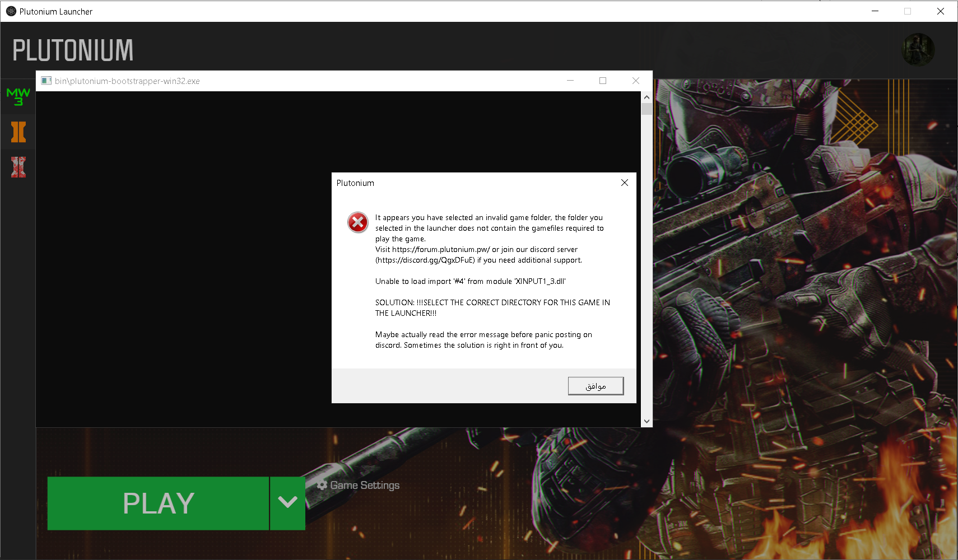Minimize the Plutonium Launcher window
The width and height of the screenshot is (958, 560).
[x=875, y=11]
